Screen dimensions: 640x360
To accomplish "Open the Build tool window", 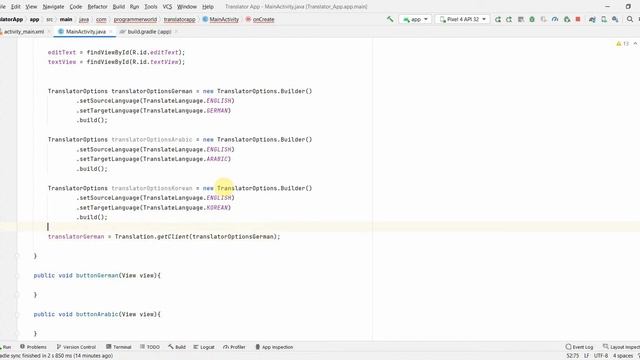I will 177,347.
